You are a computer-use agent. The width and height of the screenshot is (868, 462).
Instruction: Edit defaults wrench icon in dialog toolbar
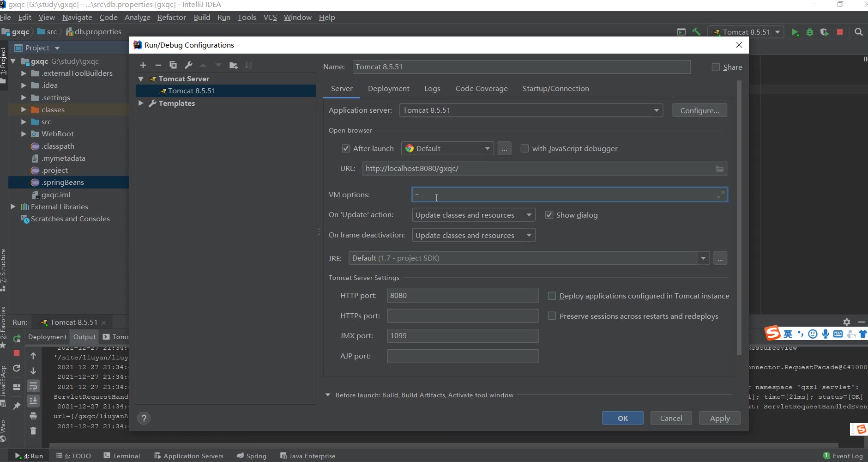tap(188, 65)
